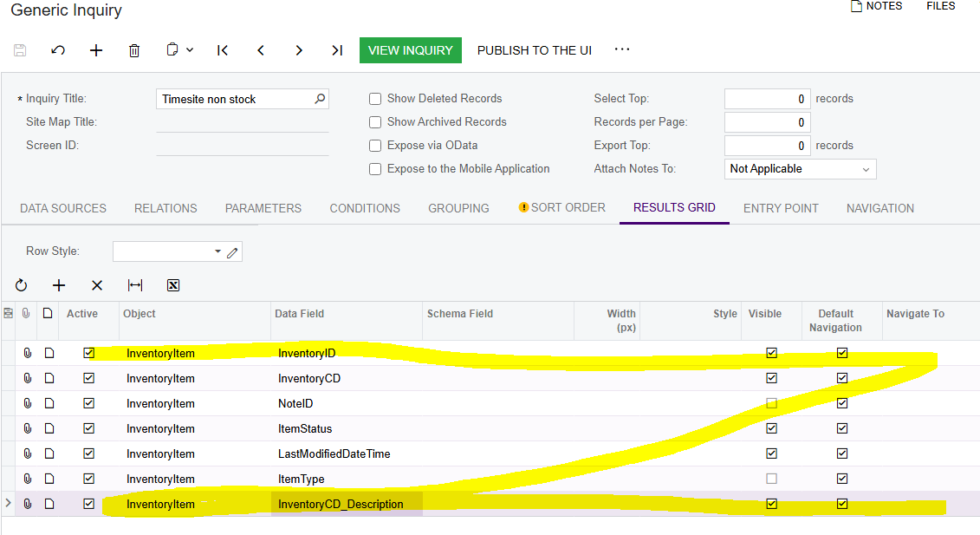Click the Inquiry Title search magnifier
The width and height of the screenshot is (980, 535).
pos(320,99)
